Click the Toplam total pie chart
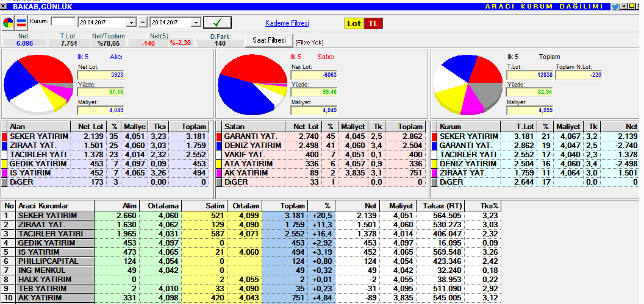The width and height of the screenshot is (644, 304). [468, 84]
